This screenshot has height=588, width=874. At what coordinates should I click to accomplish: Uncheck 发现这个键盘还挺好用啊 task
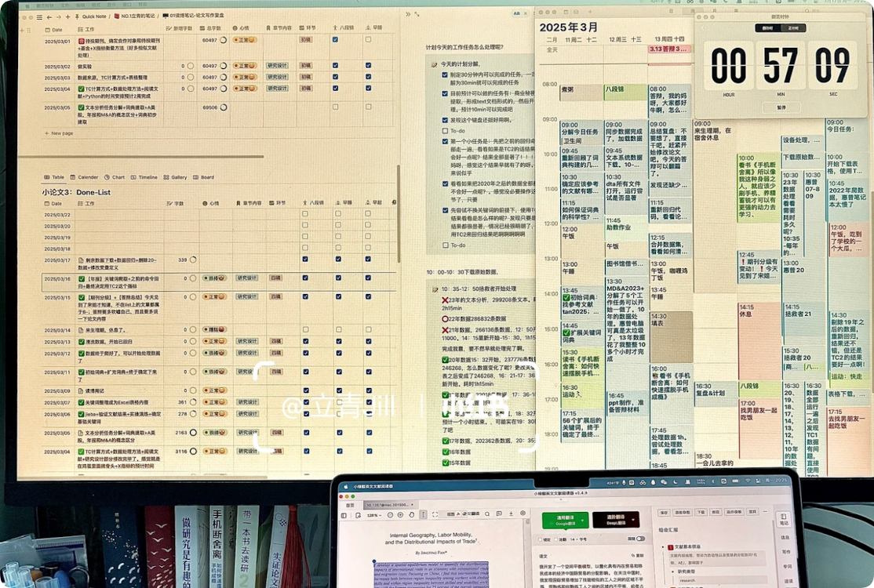pyautogui.click(x=445, y=120)
